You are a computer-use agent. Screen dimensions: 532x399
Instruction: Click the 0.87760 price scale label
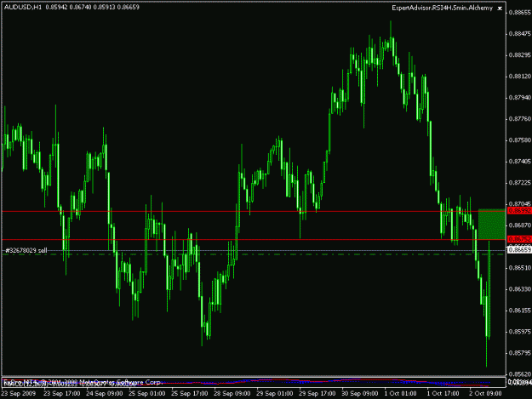[x=520, y=119]
